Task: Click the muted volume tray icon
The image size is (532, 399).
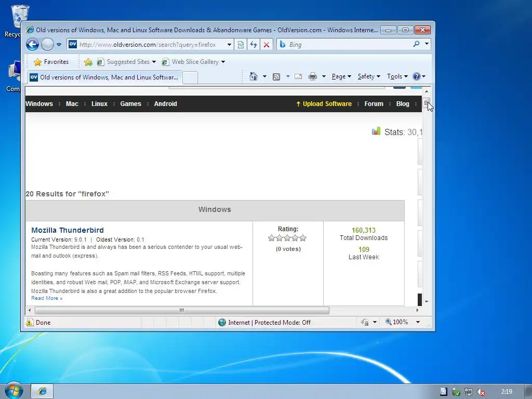Action: (481, 392)
